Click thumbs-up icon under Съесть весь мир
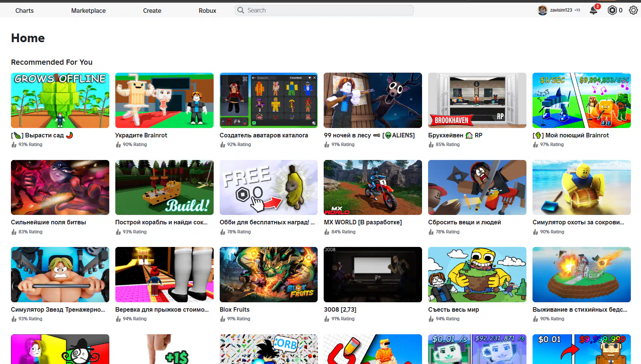This screenshot has height=364, width=641. [431, 319]
